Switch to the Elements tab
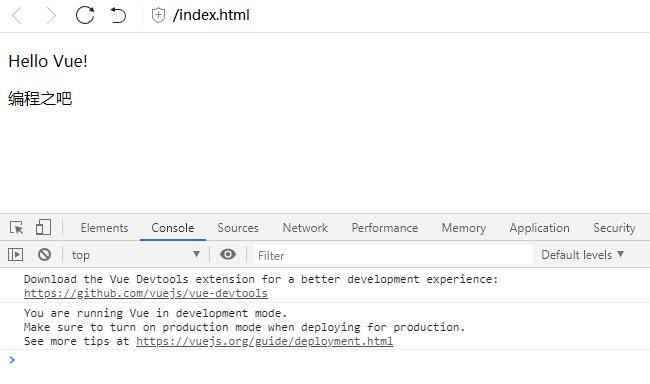The height and width of the screenshot is (384, 650). [104, 228]
